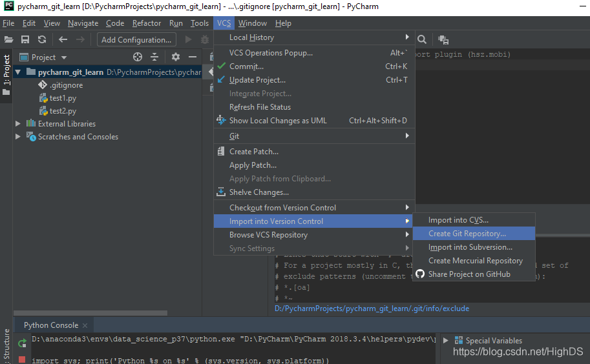Close the Python Console tab
590x364 pixels.
pyautogui.click(x=85, y=325)
